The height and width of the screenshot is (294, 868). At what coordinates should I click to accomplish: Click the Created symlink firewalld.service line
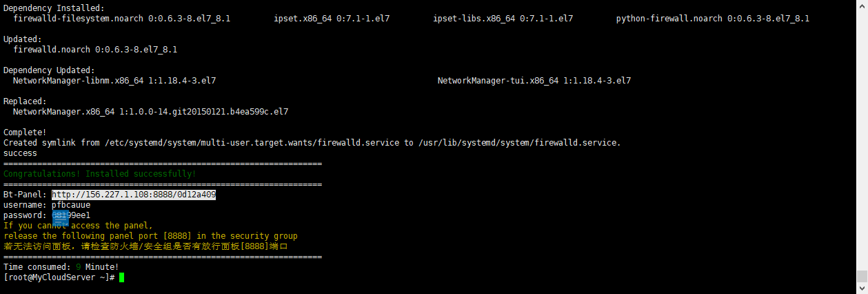pos(312,143)
